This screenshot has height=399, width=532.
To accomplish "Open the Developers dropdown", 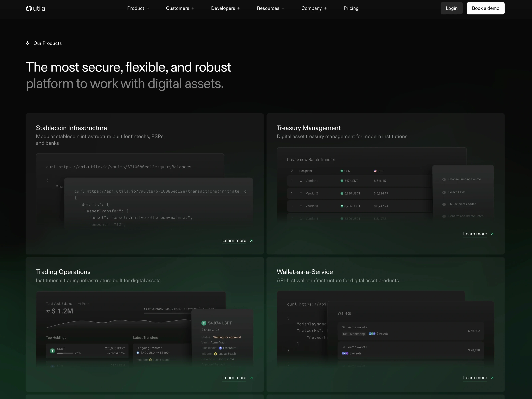I will pos(225,8).
